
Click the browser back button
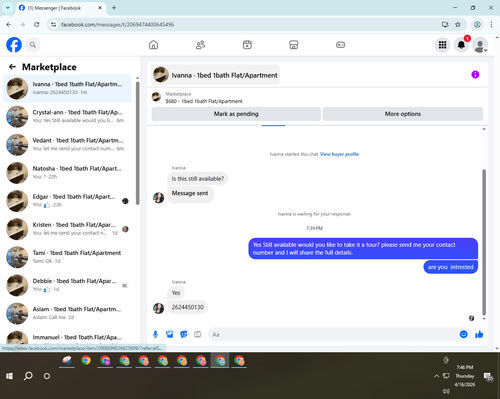coord(9,24)
